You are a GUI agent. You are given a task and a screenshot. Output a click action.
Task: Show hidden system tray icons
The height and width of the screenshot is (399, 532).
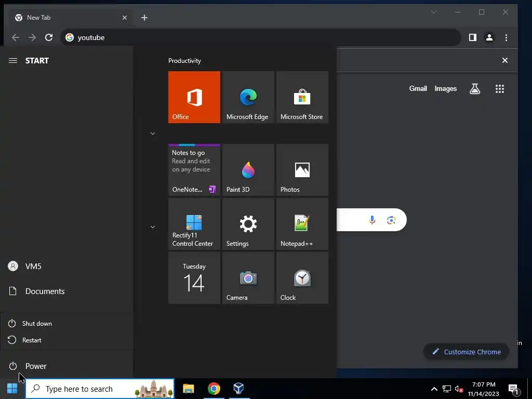(x=434, y=389)
